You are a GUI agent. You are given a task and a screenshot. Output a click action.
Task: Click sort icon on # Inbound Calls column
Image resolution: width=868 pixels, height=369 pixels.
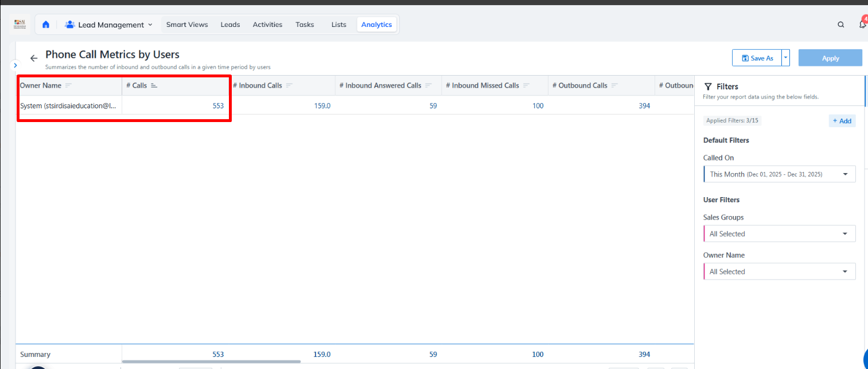click(x=289, y=85)
